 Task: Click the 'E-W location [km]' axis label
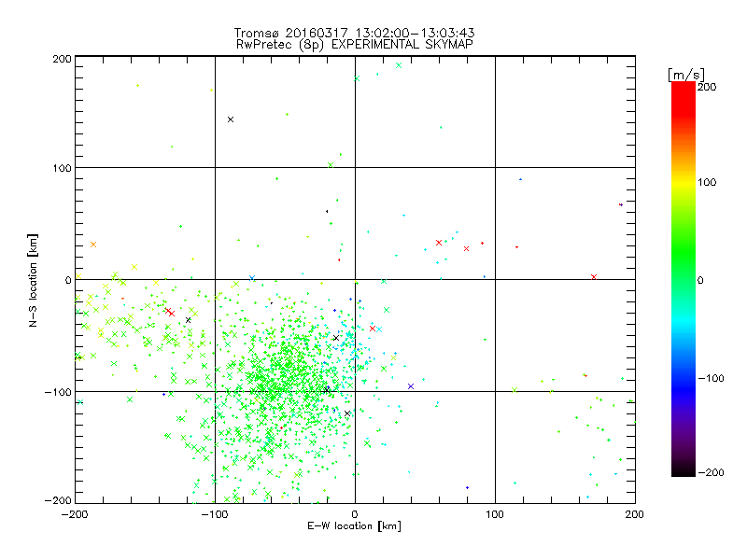pos(354,526)
